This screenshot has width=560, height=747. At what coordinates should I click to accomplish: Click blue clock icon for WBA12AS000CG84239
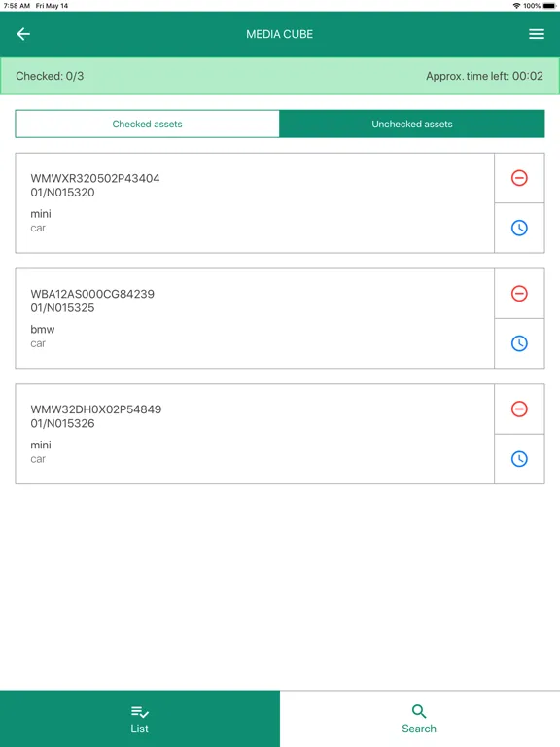[x=519, y=343]
